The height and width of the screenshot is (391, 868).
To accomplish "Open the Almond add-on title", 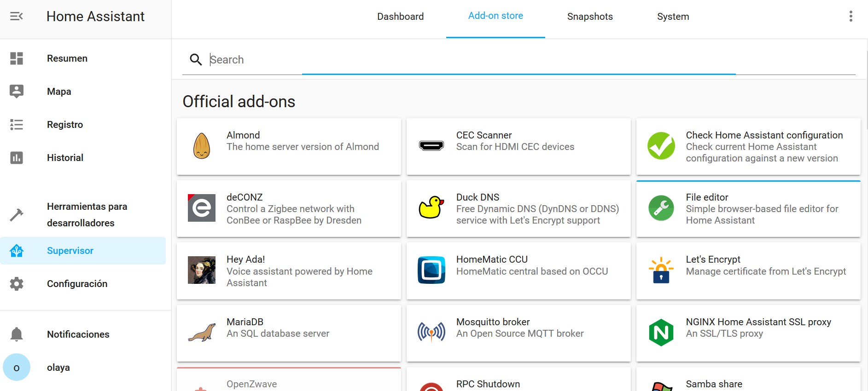I will 243,135.
